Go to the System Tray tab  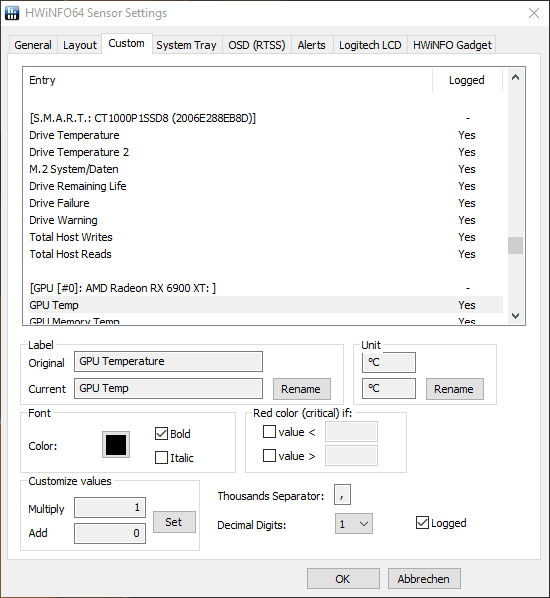[187, 45]
